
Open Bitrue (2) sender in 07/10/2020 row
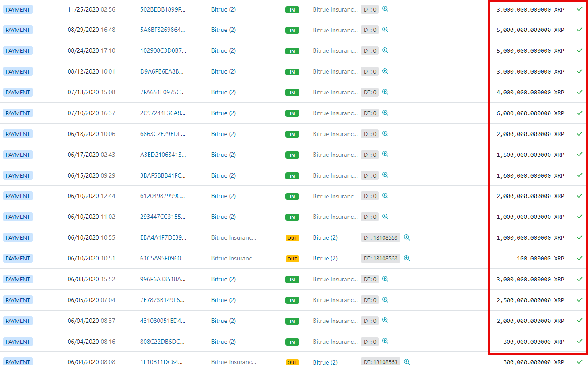(223, 113)
